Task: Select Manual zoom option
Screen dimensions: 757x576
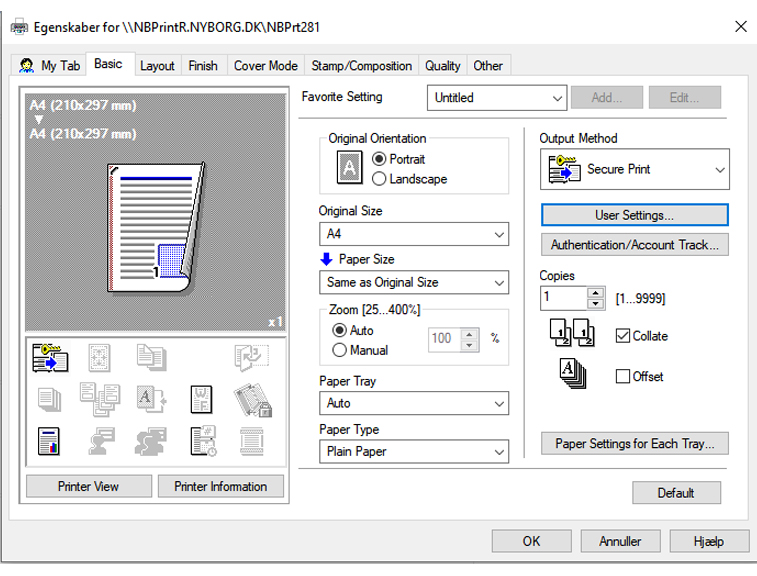Action: click(x=340, y=350)
